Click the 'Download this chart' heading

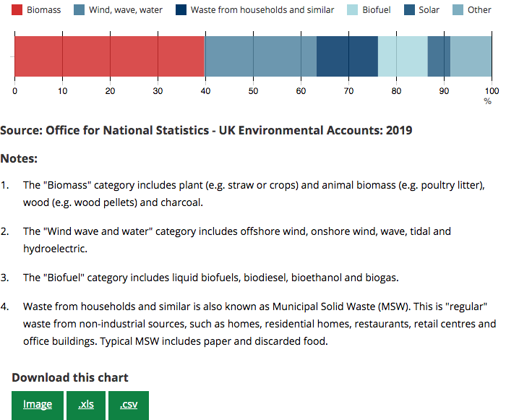[x=70, y=377]
